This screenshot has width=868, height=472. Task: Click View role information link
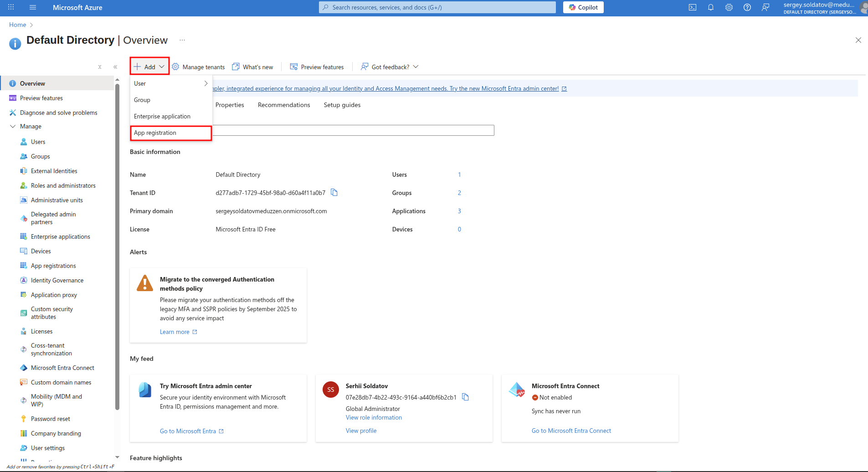(374, 417)
